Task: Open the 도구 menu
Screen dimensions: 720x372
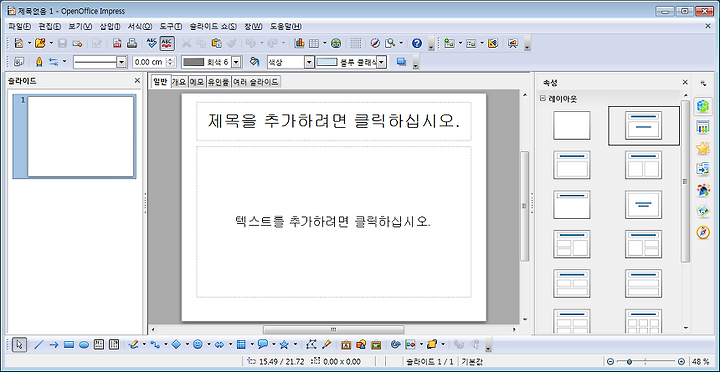Action: [x=171, y=26]
